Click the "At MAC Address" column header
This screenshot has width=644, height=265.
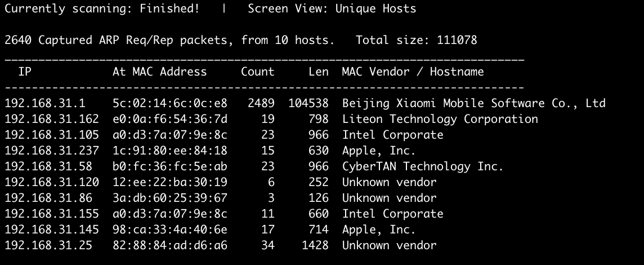(160, 72)
